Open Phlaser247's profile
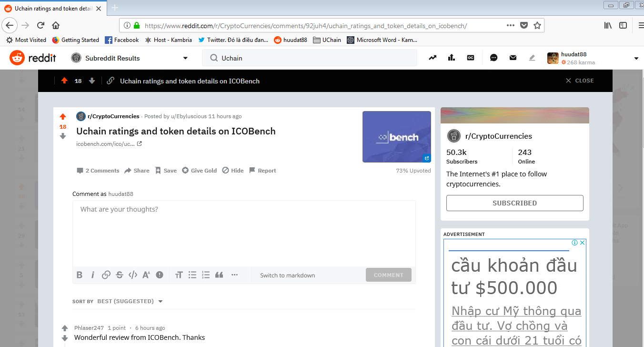This screenshot has width=644, height=347. click(x=89, y=328)
